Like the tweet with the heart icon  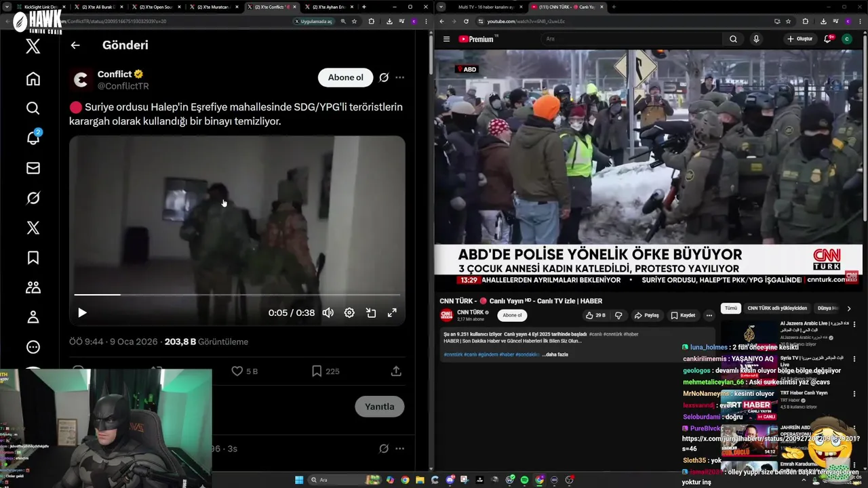click(x=237, y=371)
